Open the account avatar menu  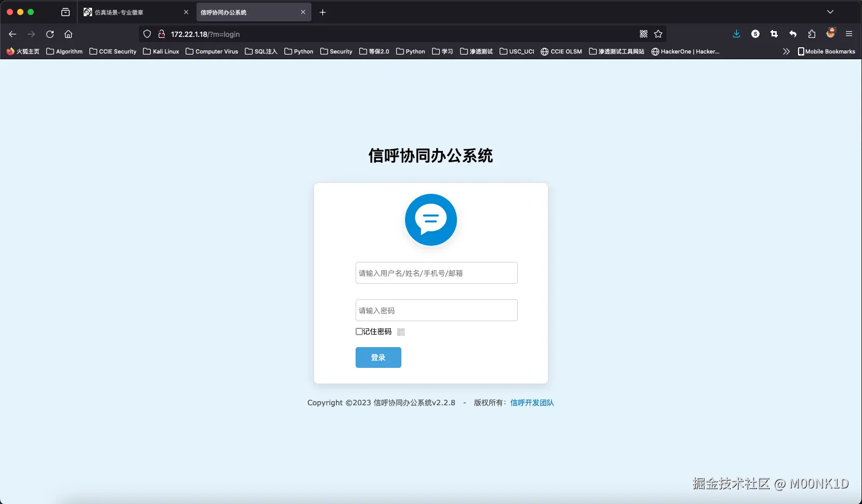pyautogui.click(x=831, y=33)
